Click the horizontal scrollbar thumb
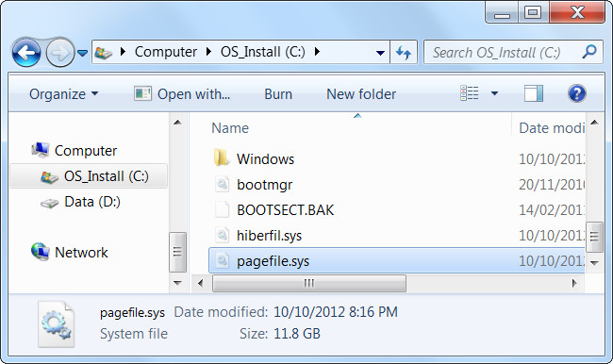 [x=308, y=283]
